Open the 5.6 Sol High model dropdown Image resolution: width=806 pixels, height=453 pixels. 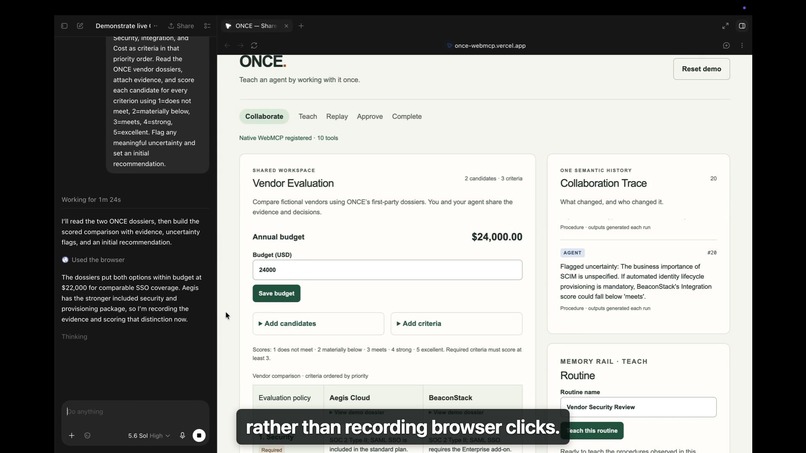(149, 436)
